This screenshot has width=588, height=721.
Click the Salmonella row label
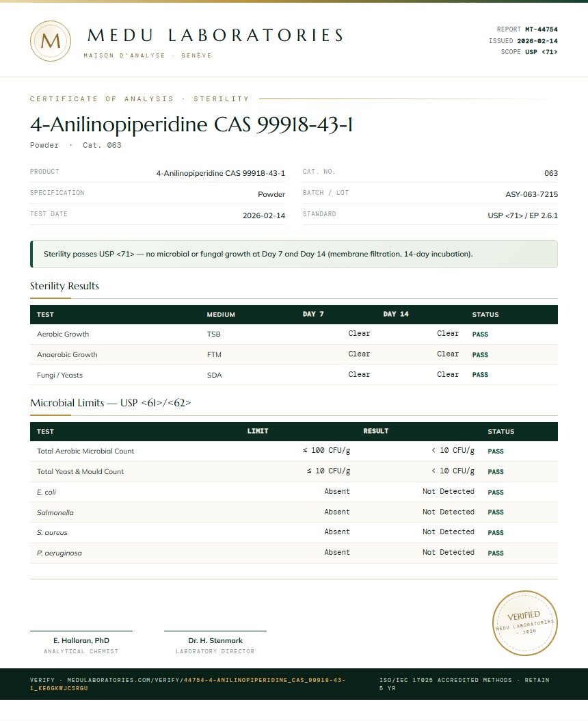coord(55,512)
